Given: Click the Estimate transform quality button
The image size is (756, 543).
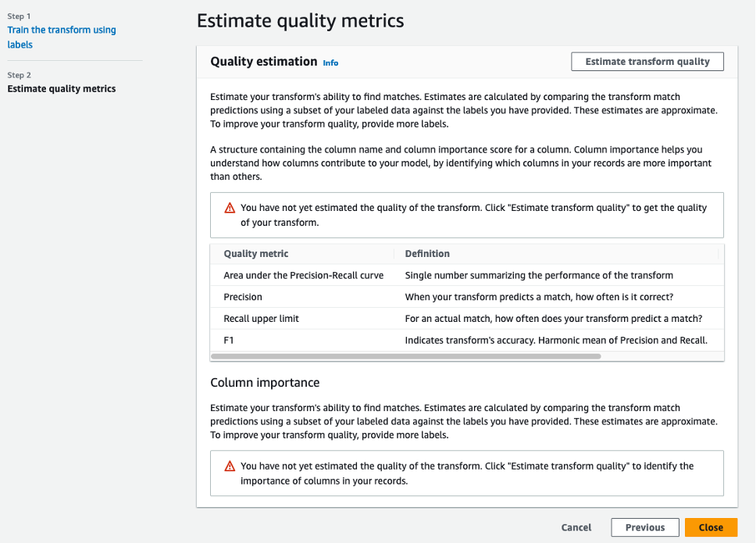Looking at the screenshot, I should [647, 62].
